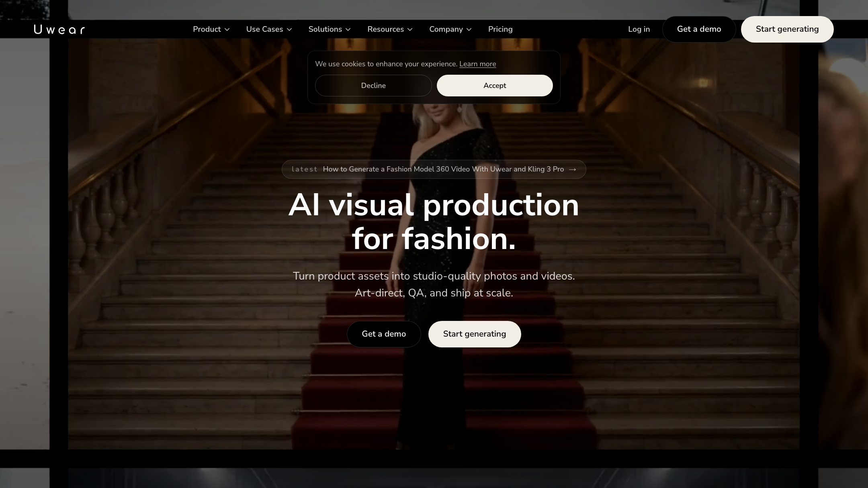Click the Uwear logo in the header
Image resolution: width=868 pixels, height=488 pixels.
pos(59,29)
